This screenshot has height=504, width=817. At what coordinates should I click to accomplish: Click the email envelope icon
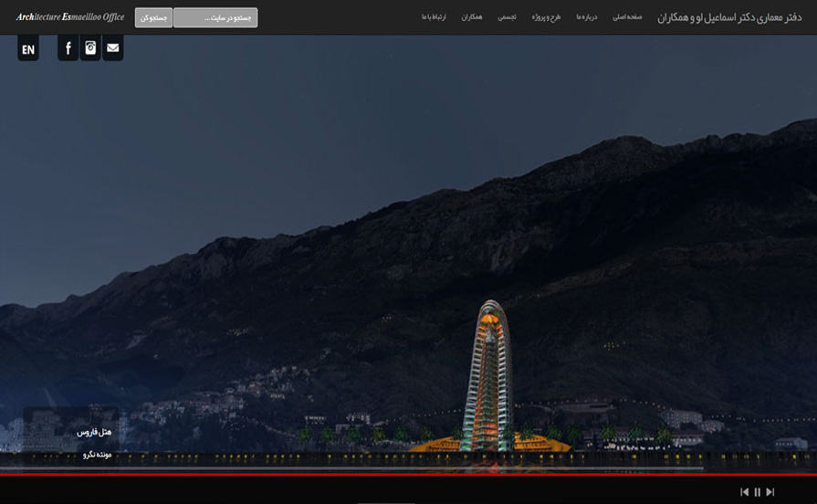[x=112, y=48]
